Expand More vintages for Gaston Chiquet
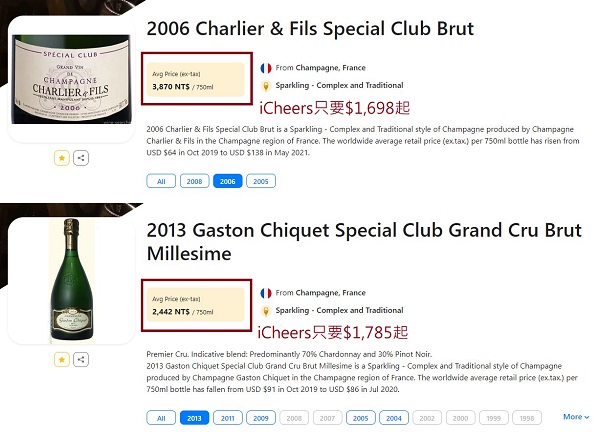 click(575, 417)
